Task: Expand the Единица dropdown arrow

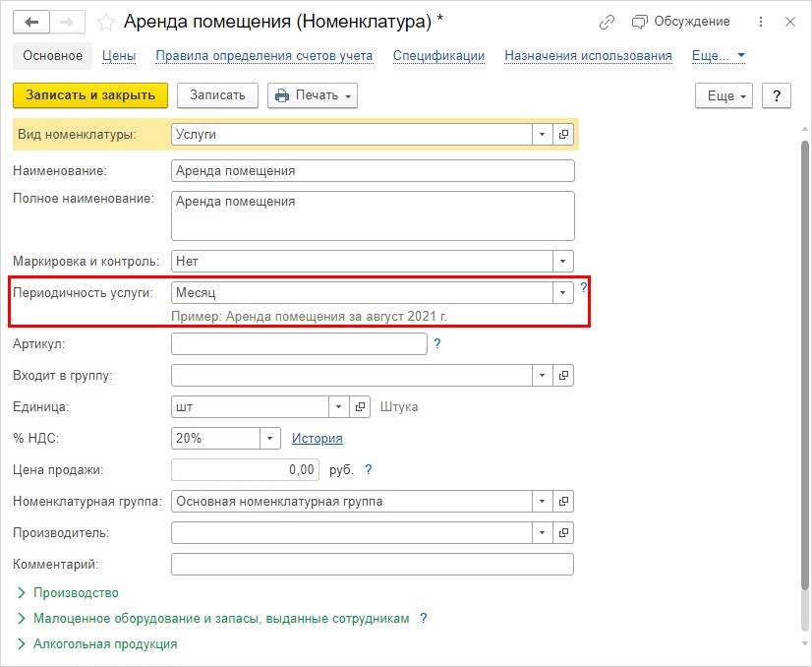Action: 339,407
